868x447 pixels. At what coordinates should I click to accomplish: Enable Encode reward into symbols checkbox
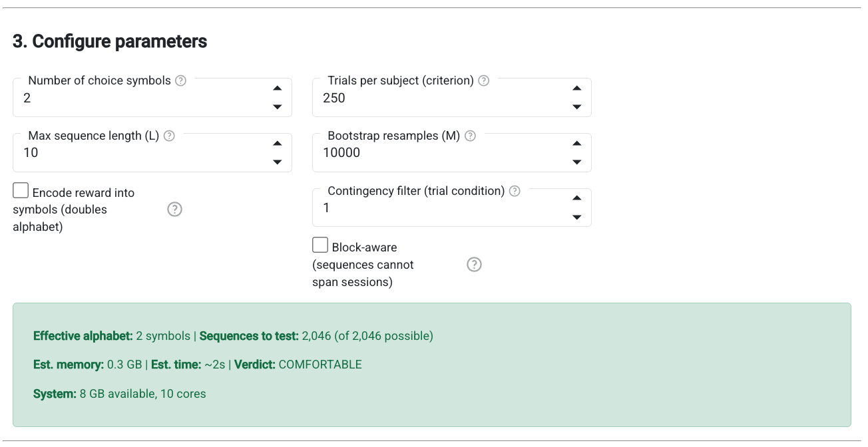21,191
